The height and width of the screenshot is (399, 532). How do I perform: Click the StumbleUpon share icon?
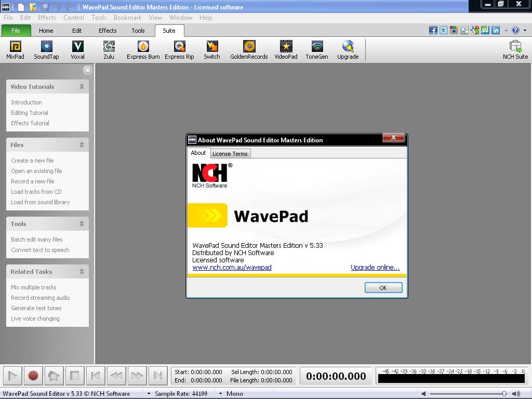[x=485, y=30]
